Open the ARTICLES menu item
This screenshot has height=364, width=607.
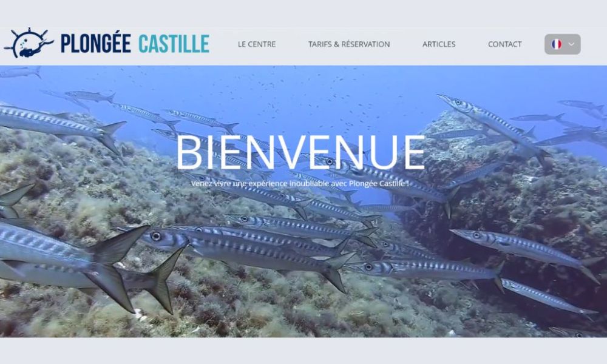point(439,44)
